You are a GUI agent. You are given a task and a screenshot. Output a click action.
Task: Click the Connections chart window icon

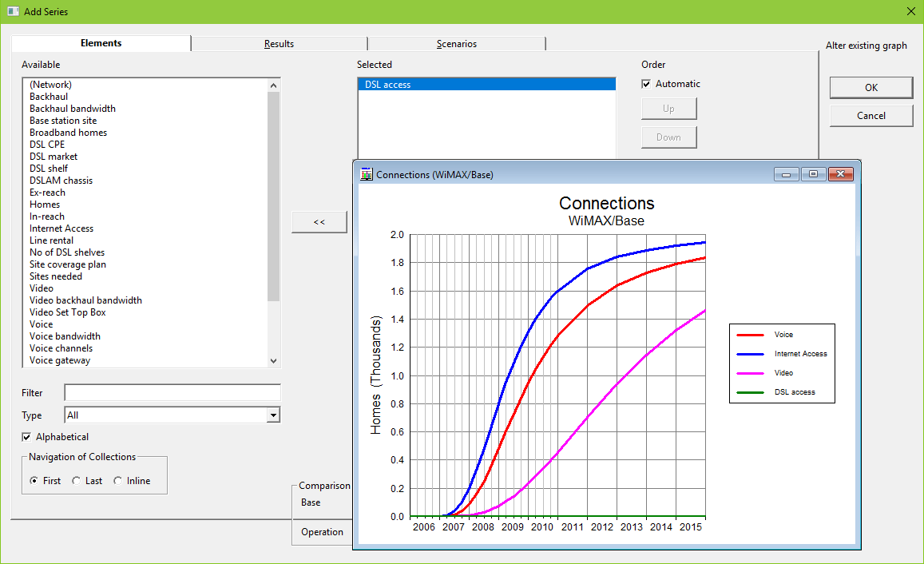point(366,174)
